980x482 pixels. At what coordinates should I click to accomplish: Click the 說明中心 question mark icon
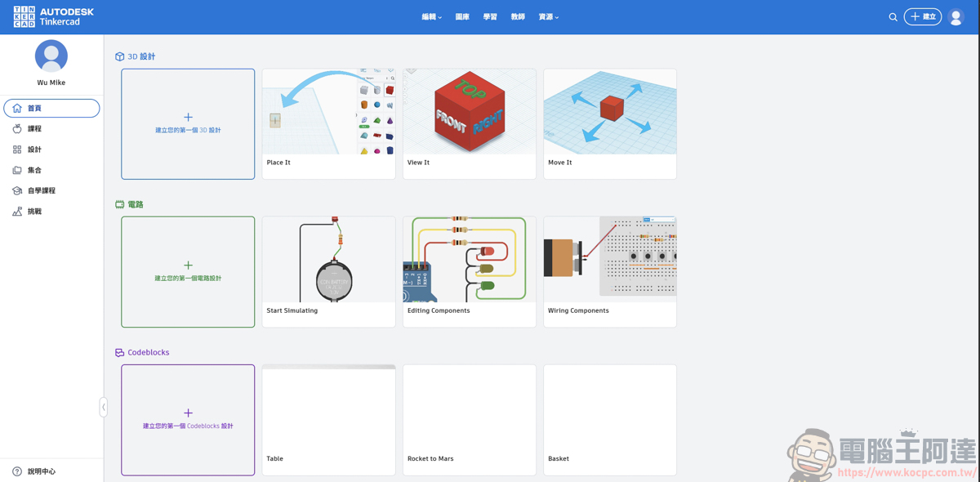(17, 471)
